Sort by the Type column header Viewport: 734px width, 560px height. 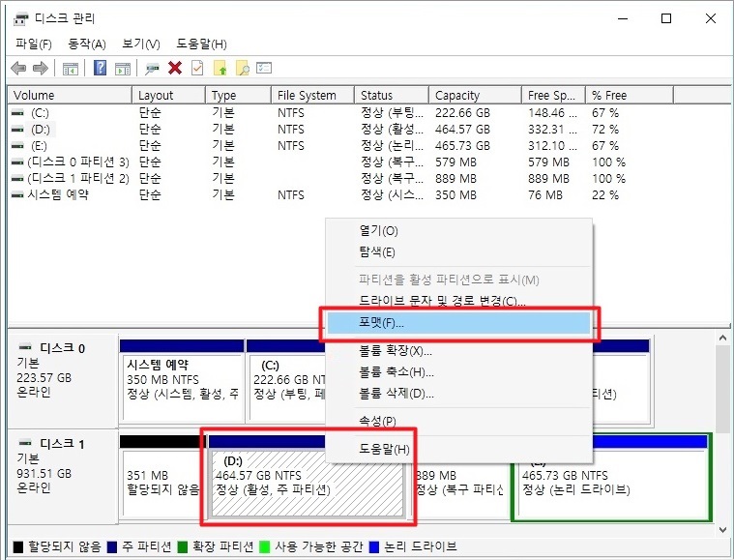238,95
